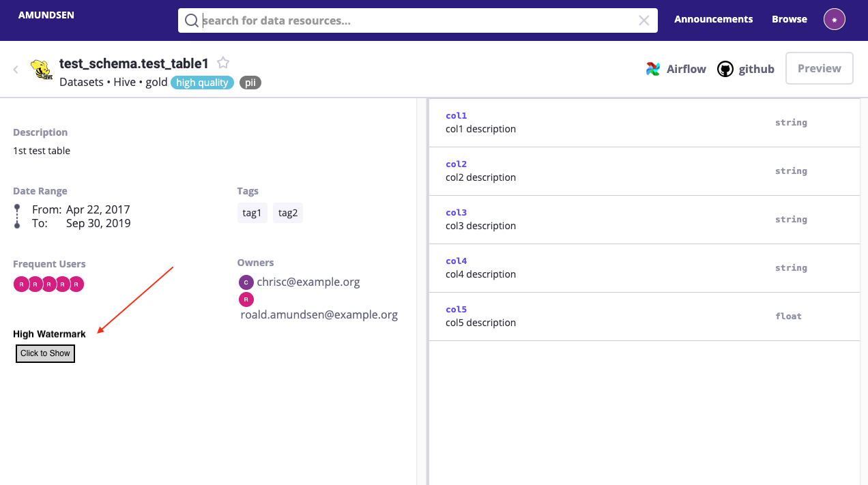The width and height of the screenshot is (868, 485).
Task: Click the search magnifier icon
Action: (192, 20)
